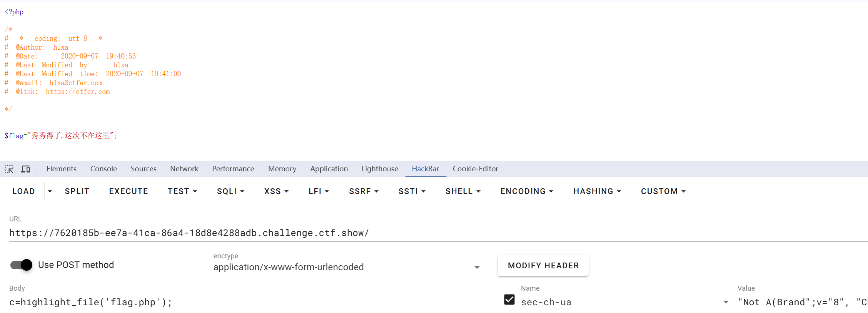Open the LOAD dropdown arrow
Screen dimensions: 868x313
point(50,191)
